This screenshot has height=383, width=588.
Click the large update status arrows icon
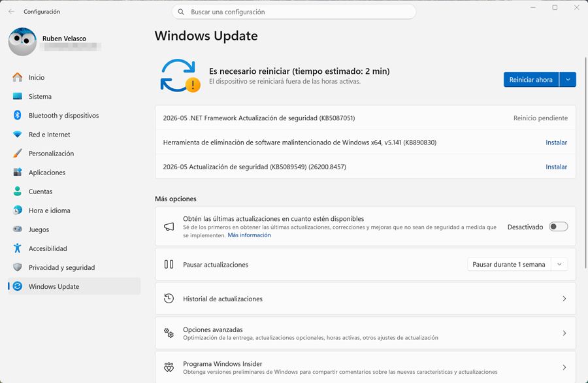(180, 76)
